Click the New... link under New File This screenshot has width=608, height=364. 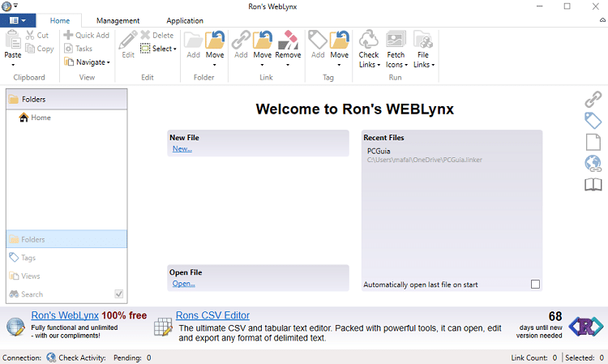coord(182,148)
